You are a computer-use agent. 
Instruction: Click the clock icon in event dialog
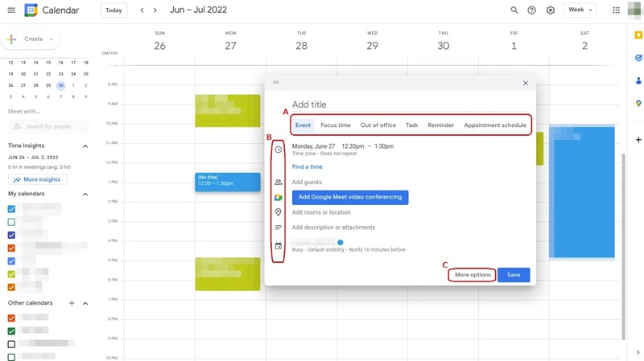click(278, 150)
